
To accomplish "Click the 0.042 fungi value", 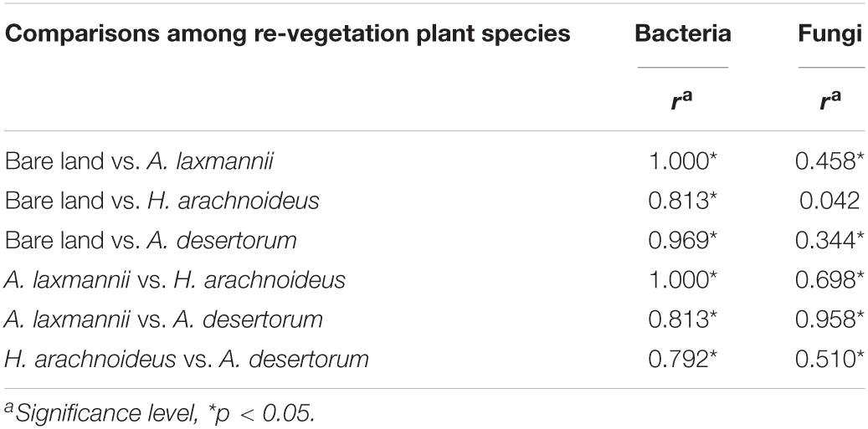I will coord(829,201).
